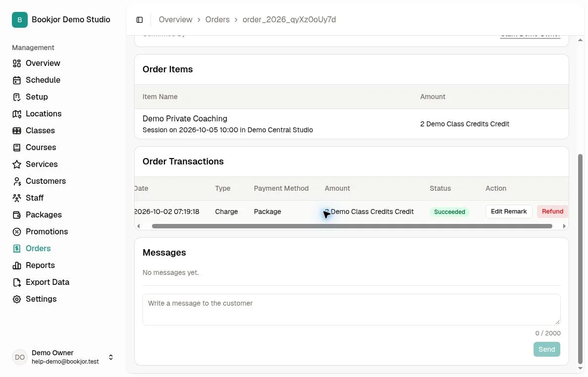Click the Session on 2026-10-05 description

pos(228,130)
